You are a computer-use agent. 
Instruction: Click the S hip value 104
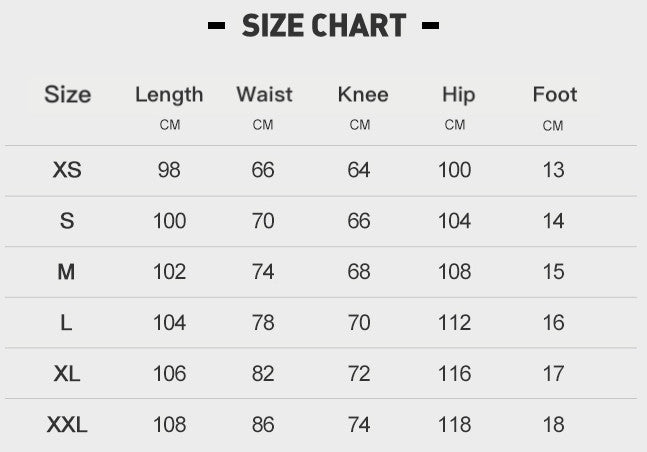pyautogui.click(x=454, y=221)
